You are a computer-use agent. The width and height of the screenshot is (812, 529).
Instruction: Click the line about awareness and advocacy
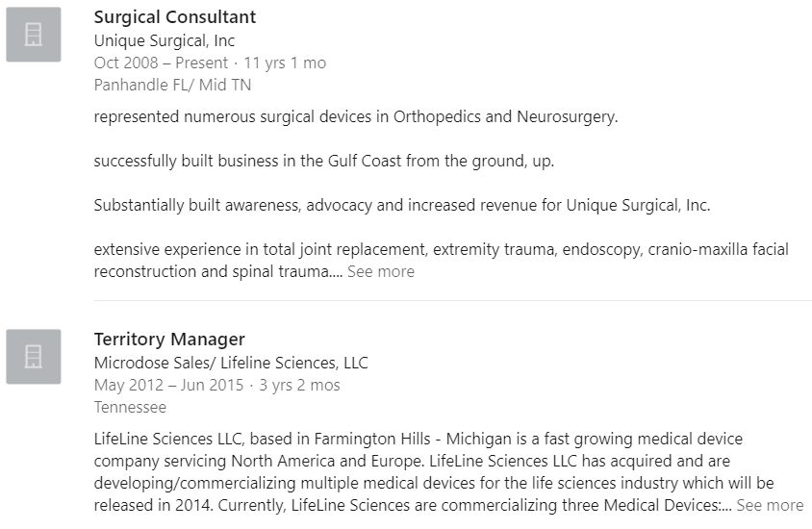pyautogui.click(x=402, y=206)
